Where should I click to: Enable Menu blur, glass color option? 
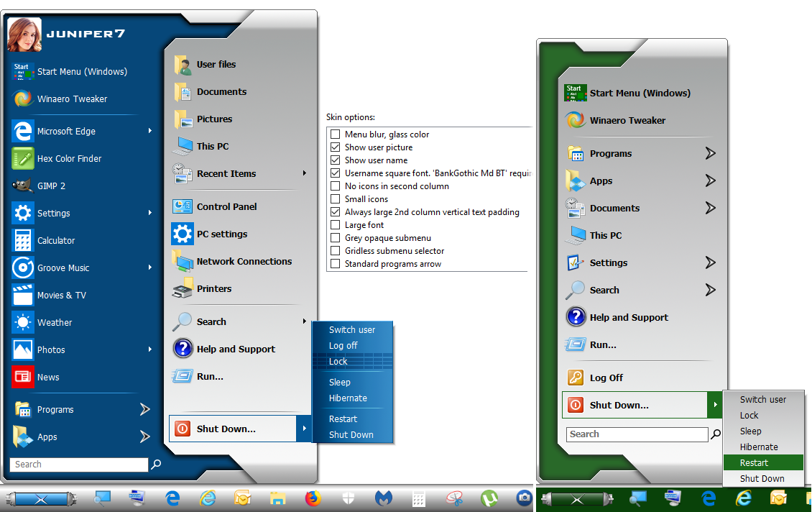pyautogui.click(x=335, y=134)
